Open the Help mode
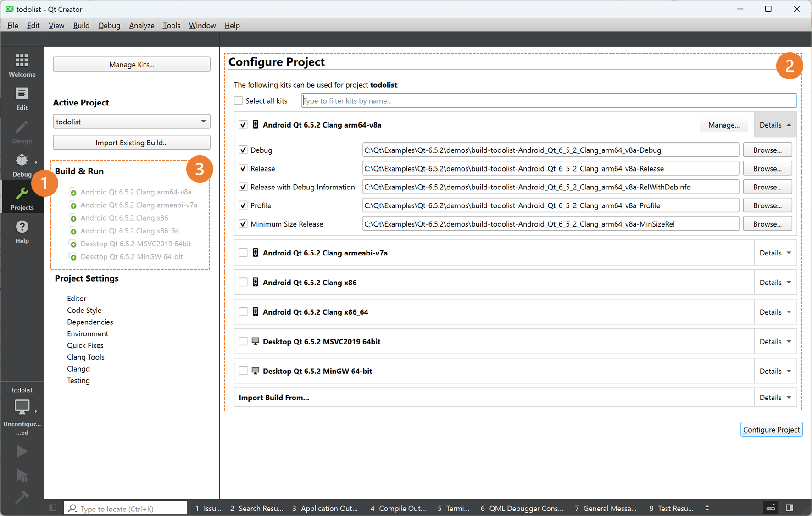The height and width of the screenshot is (516, 812). (x=22, y=232)
